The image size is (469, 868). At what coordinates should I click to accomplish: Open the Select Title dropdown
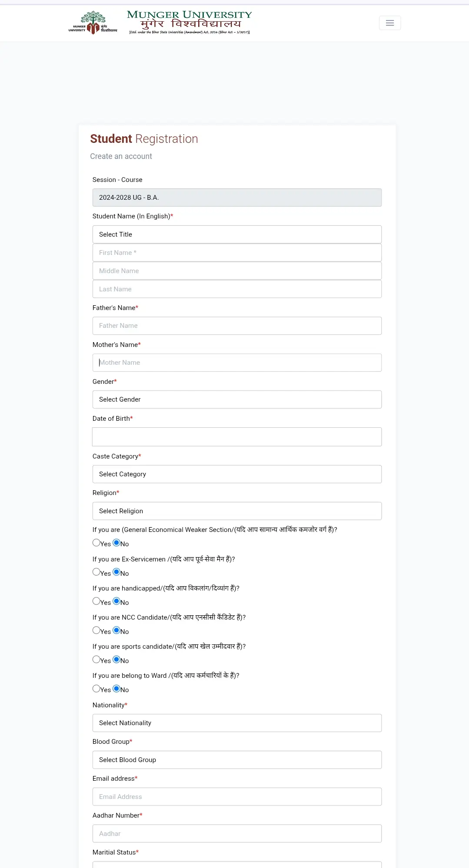[x=237, y=234]
